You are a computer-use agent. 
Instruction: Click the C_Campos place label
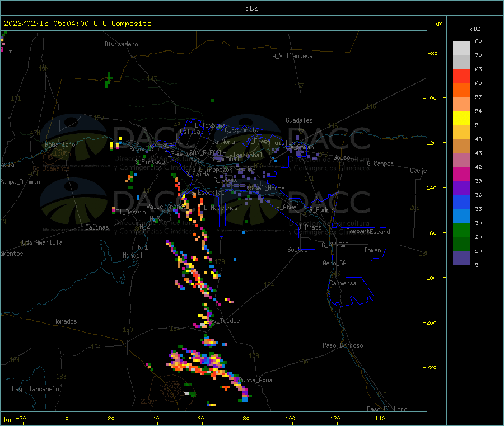tap(380, 163)
